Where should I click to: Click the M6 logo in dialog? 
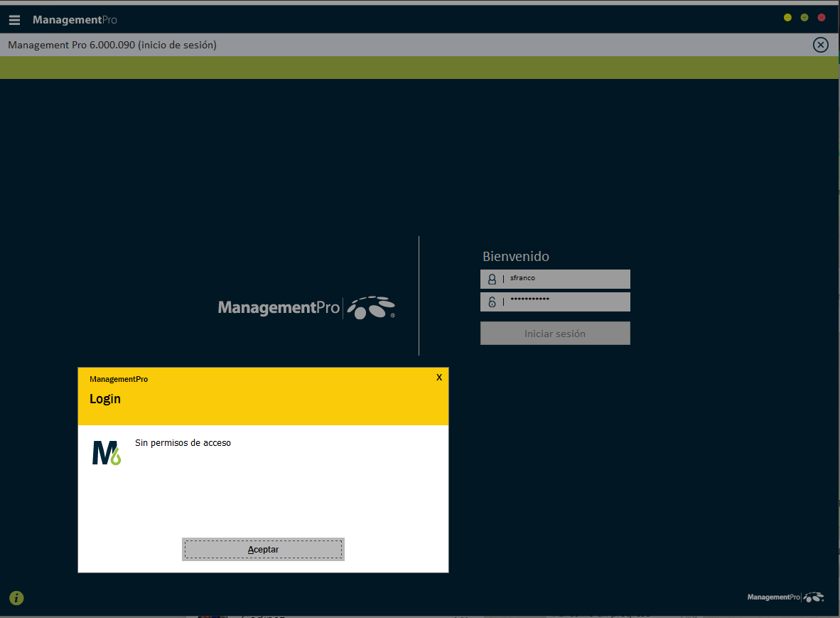pos(107,453)
